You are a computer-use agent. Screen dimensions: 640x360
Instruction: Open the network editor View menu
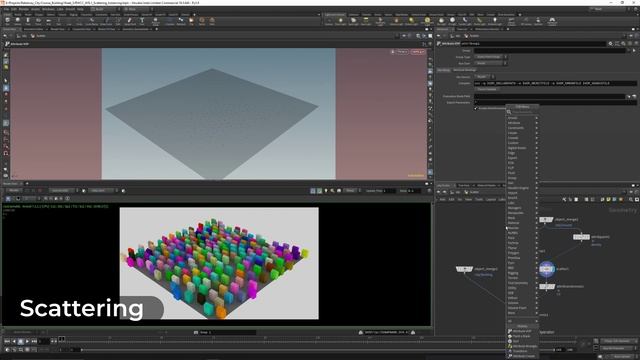tap(469, 200)
